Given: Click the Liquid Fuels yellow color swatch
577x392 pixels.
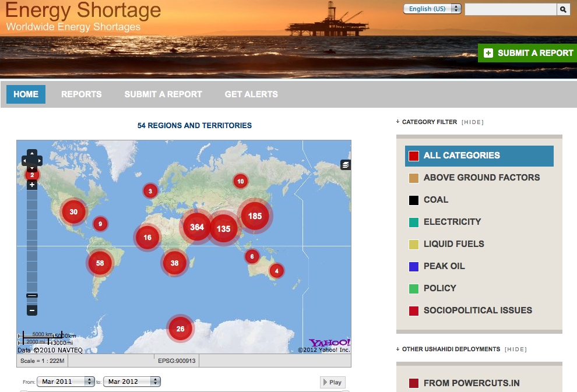Looking at the screenshot, I should [414, 245].
